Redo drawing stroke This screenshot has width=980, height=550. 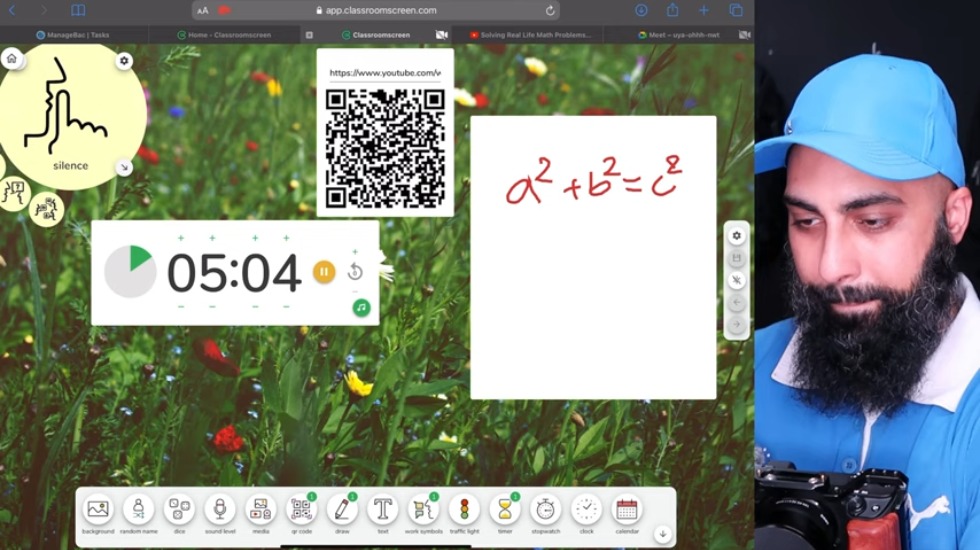click(x=736, y=324)
